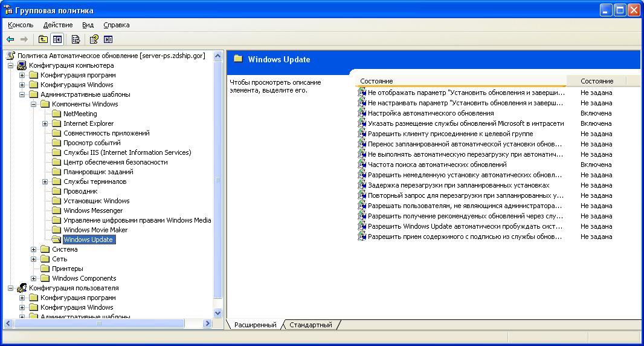Click the Windows Update header folder icon
Screen dimensions: 644x346
[238, 59]
